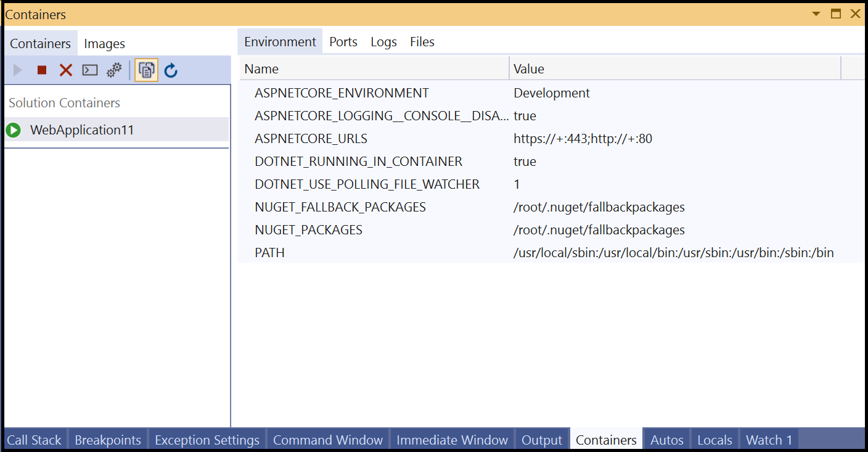Open the Files tab
Image resolution: width=868 pixels, height=452 pixels.
coord(422,41)
